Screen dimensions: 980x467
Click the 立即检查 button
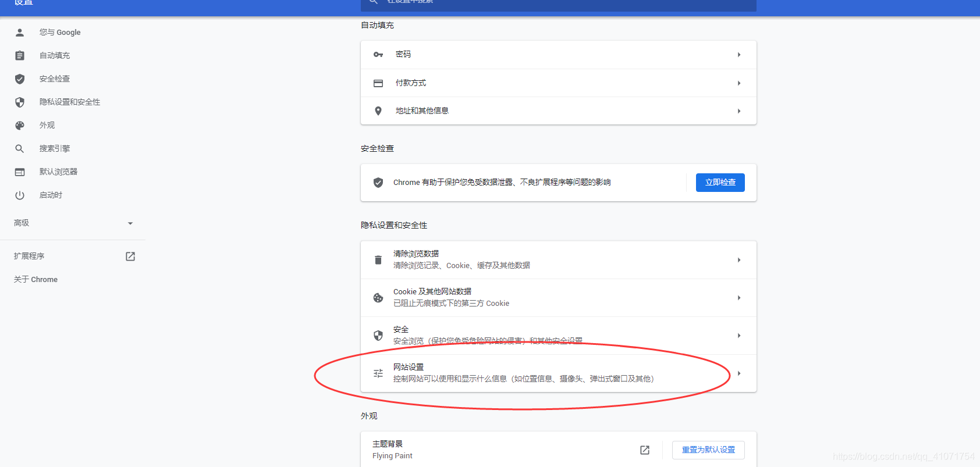[x=720, y=183]
